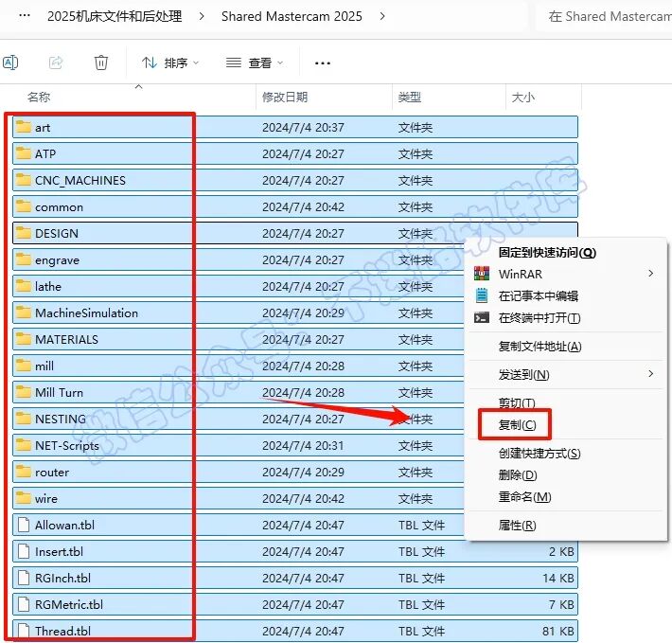This screenshot has width=672, height=643.
Task: Select the RGInch.tbl file icon
Action: pos(23,579)
